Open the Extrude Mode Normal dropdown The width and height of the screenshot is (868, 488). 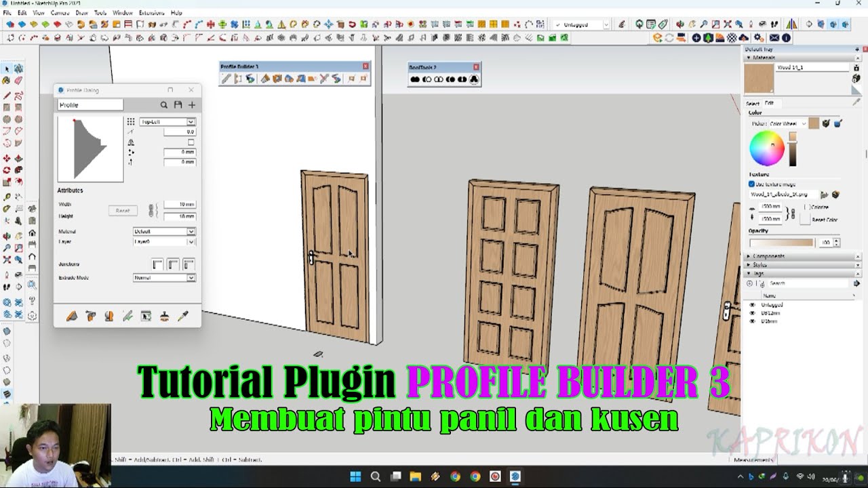click(164, 278)
